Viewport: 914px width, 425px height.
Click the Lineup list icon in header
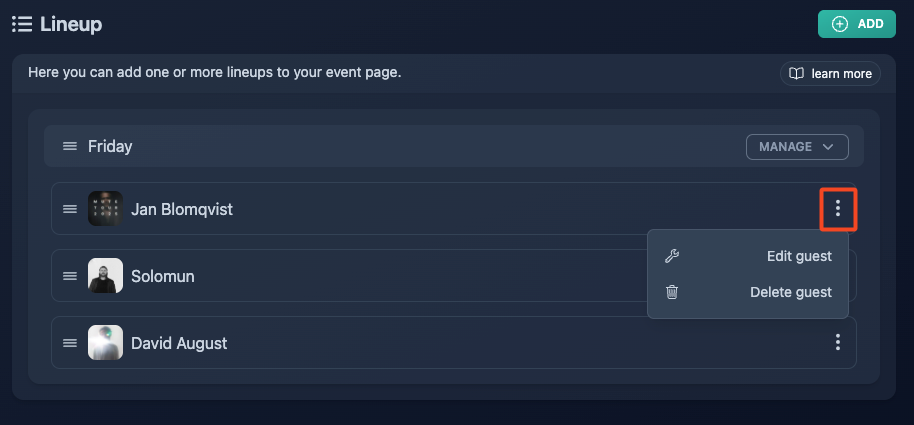point(22,24)
